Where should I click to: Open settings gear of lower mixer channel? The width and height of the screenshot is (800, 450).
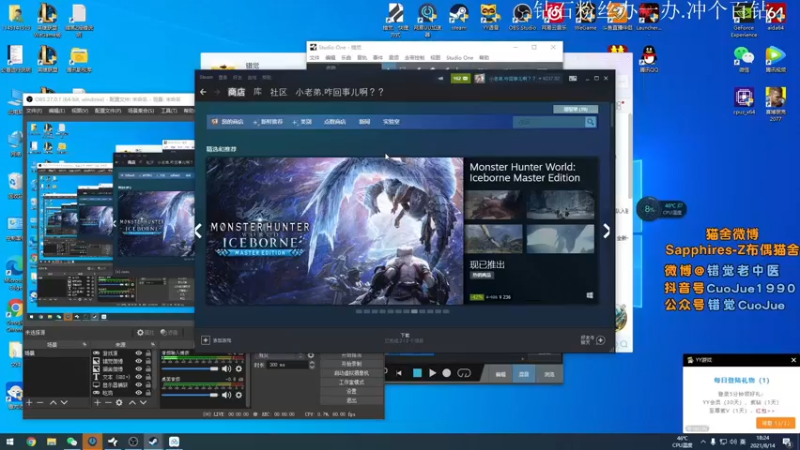click(x=238, y=394)
